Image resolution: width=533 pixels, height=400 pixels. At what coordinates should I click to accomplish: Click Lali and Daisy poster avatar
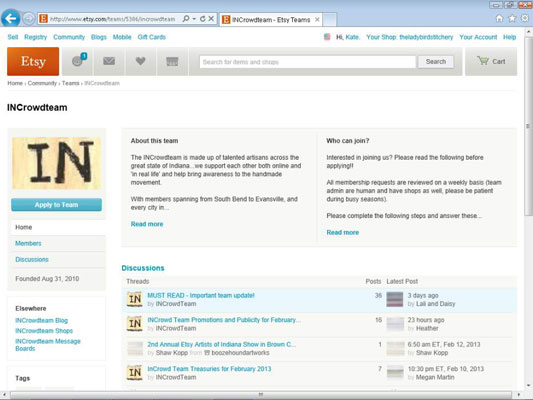(x=395, y=299)
